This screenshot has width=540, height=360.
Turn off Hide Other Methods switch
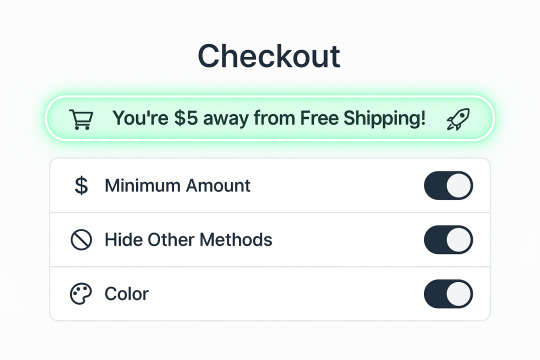pyautogui.click(x=448, y=239)
